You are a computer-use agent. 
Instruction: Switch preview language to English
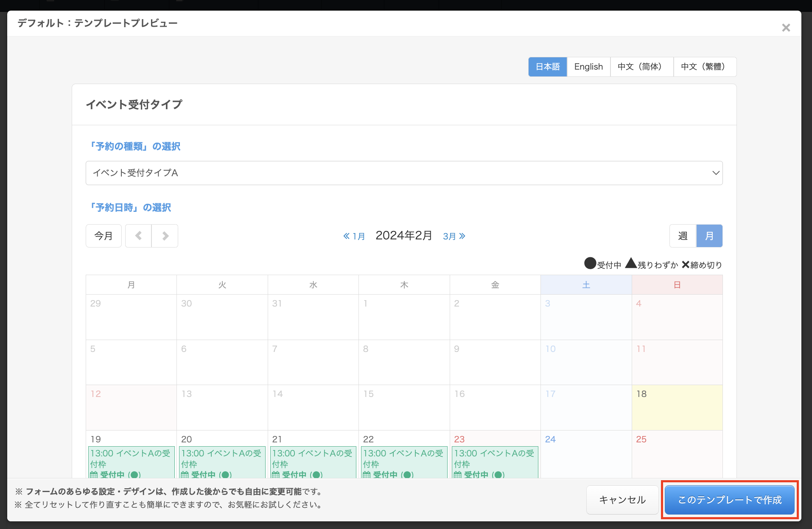588,67
